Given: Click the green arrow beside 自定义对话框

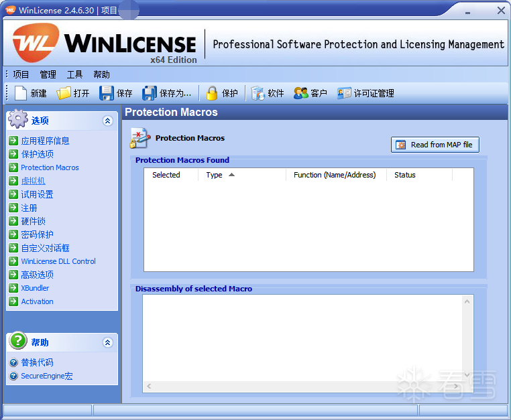Looking at the screenshot, I should 13,248.
